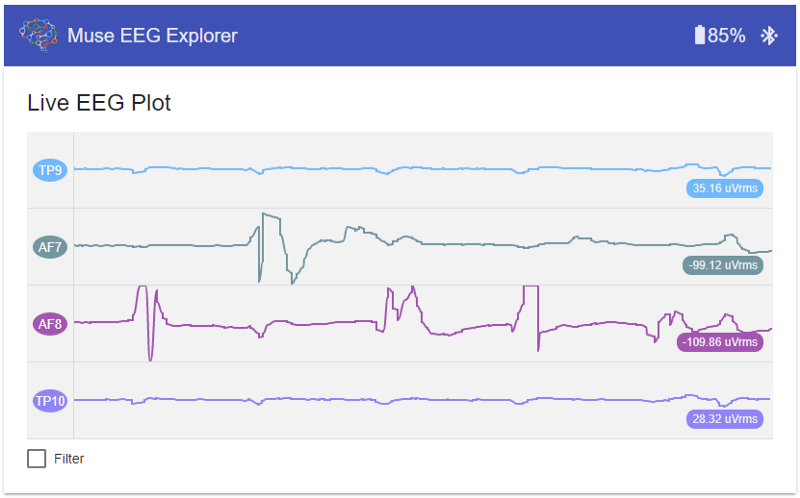Viewport: 800px width, 498px height.
Task: Select the AF7 channel badge
Action: click(50, 247)
